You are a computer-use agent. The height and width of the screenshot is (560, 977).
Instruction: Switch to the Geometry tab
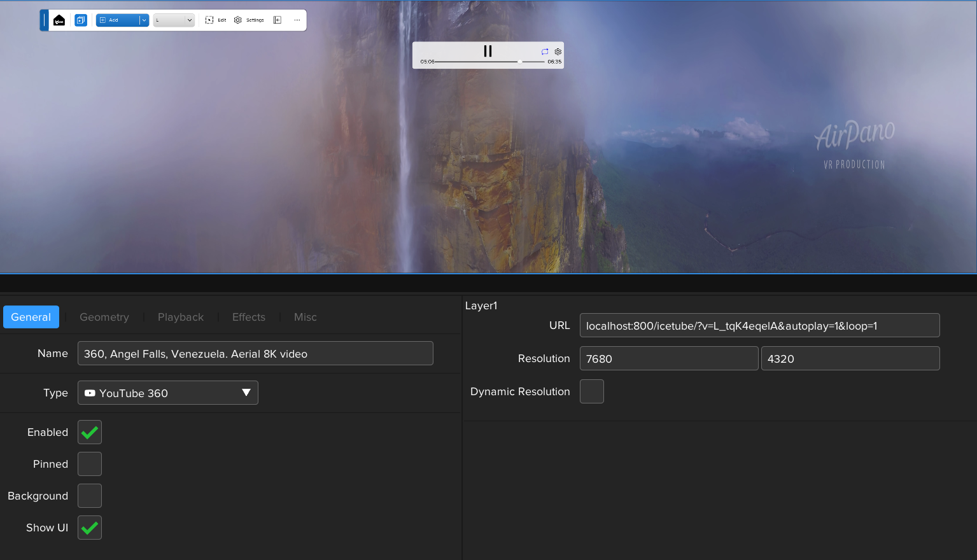(104, 316)
